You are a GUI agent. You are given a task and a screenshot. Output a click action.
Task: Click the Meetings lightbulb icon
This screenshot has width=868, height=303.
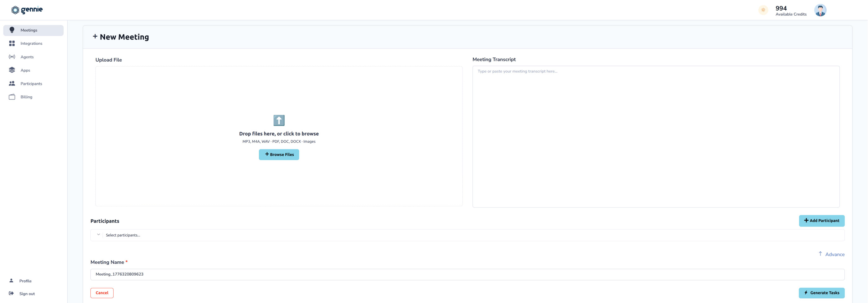point(12,30)
